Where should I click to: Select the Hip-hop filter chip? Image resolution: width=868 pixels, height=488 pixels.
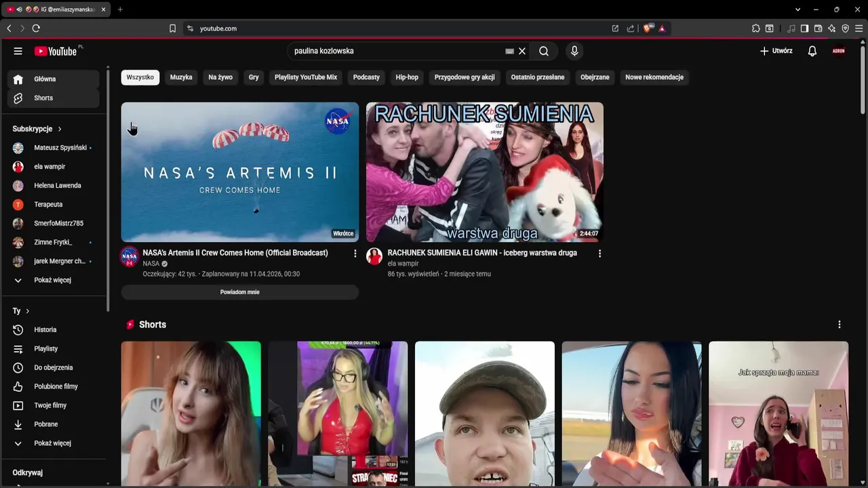click(407, 77)
